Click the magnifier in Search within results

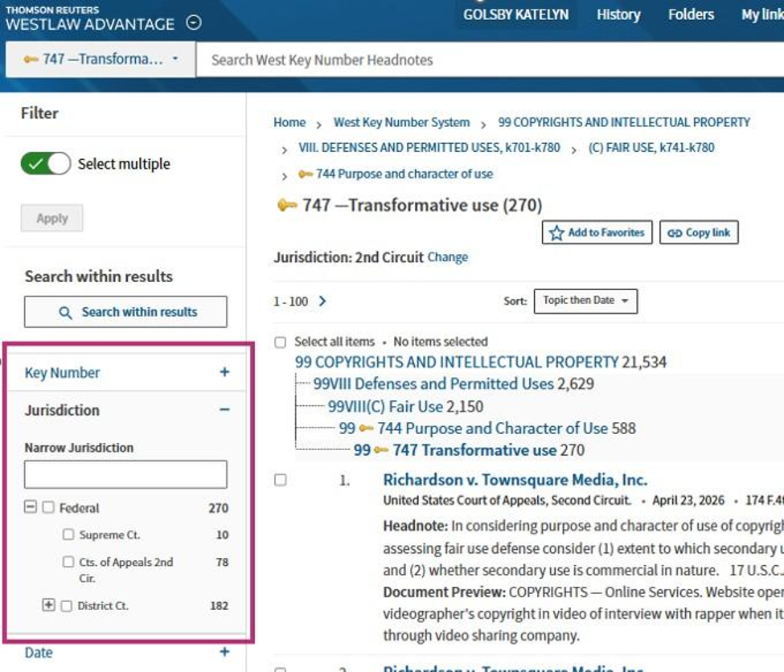pyautogui.click(x=65, y=313)
